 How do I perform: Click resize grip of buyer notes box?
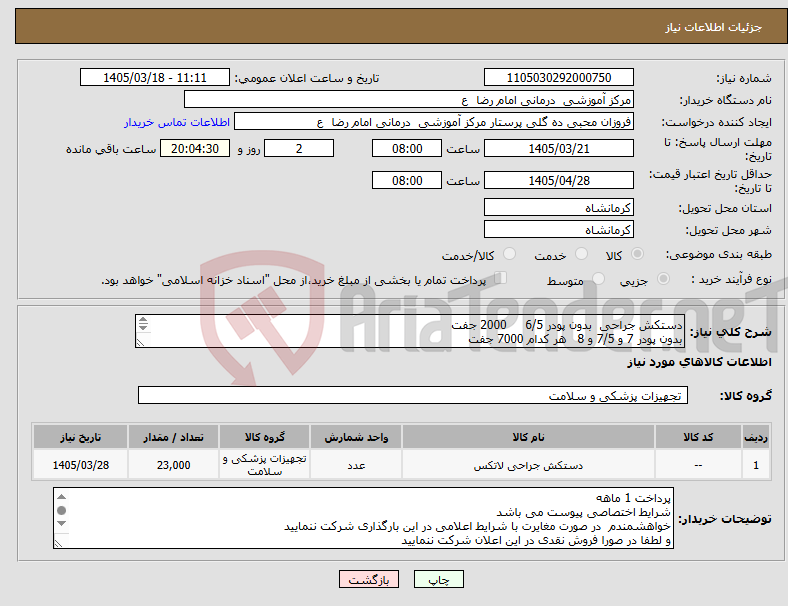tap(59, 543)
